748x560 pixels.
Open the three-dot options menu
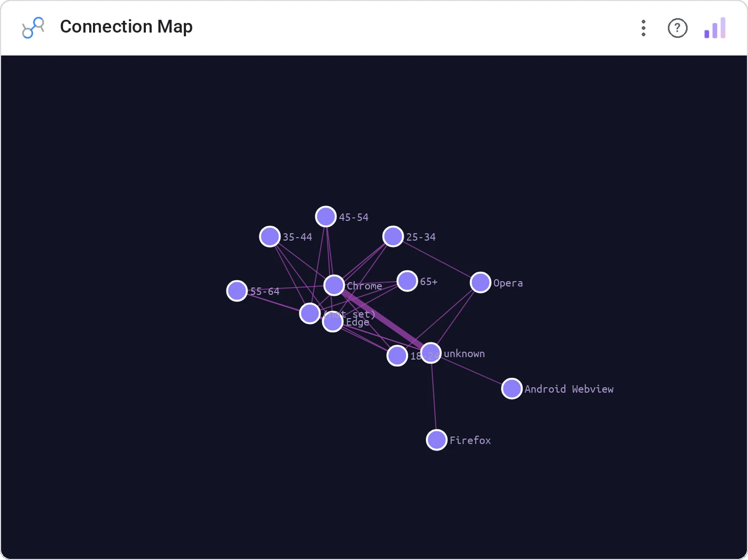[643, 28]
